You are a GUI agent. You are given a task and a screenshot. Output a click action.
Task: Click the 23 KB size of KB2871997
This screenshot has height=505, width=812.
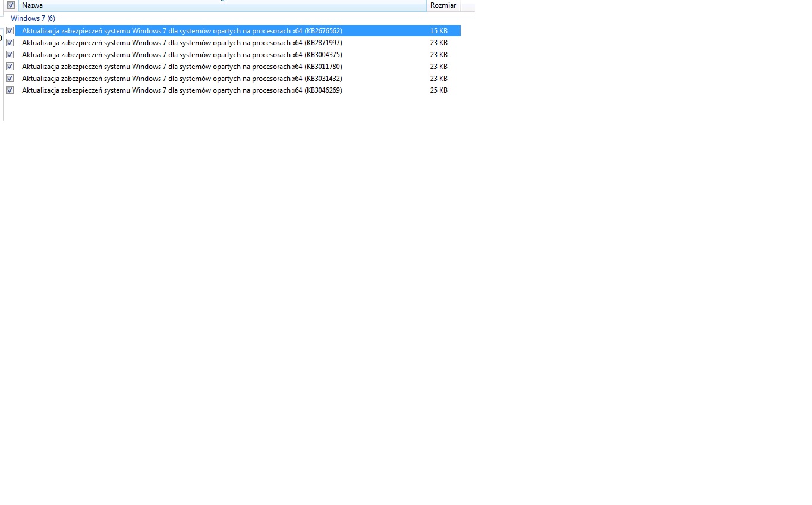439,43
